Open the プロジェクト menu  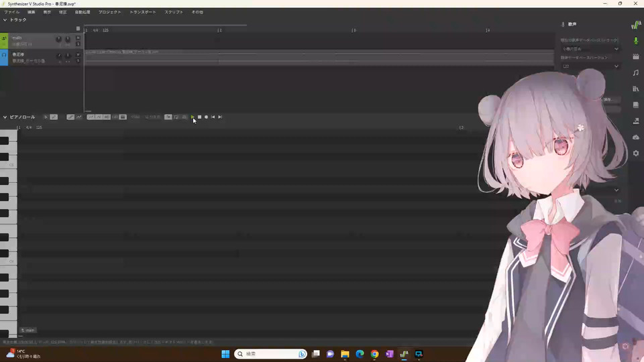[109, 12]
